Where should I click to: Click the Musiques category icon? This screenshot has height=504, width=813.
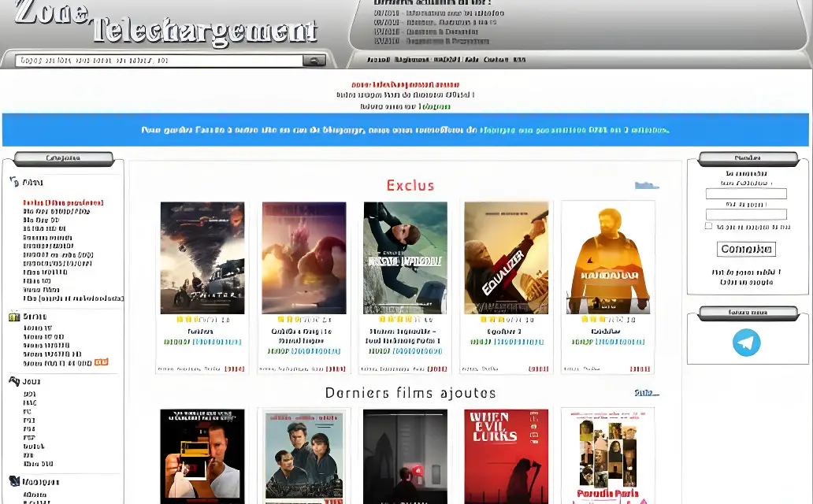[14, 482]
